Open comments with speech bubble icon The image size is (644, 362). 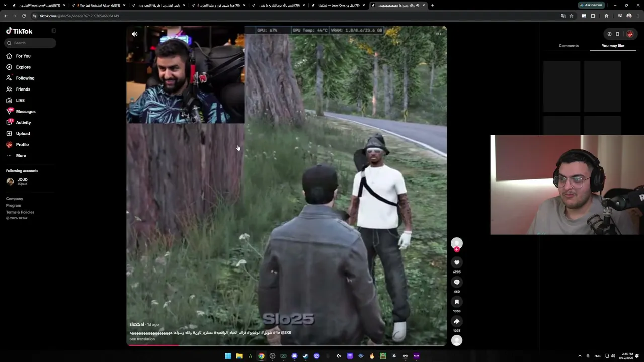coord(457,282)
